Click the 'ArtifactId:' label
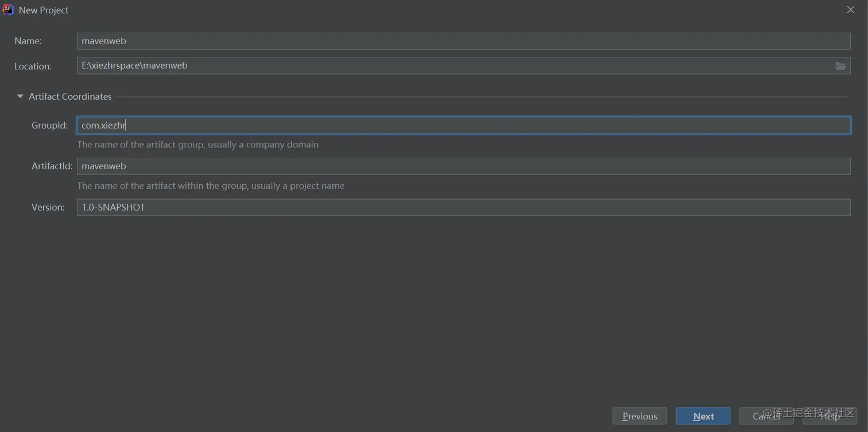868x432 pixels. point(52,166)
